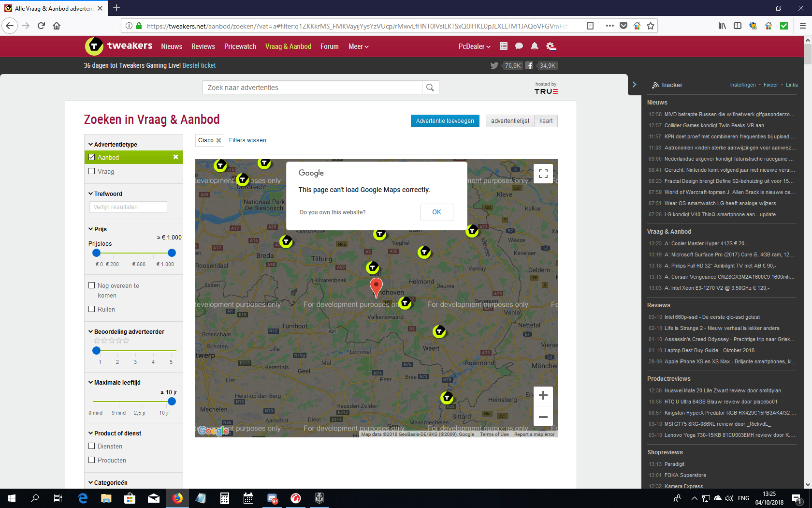Click the Advertentie toevoegen button
Viewport: 812px width, 508px height.
point(445,121)
